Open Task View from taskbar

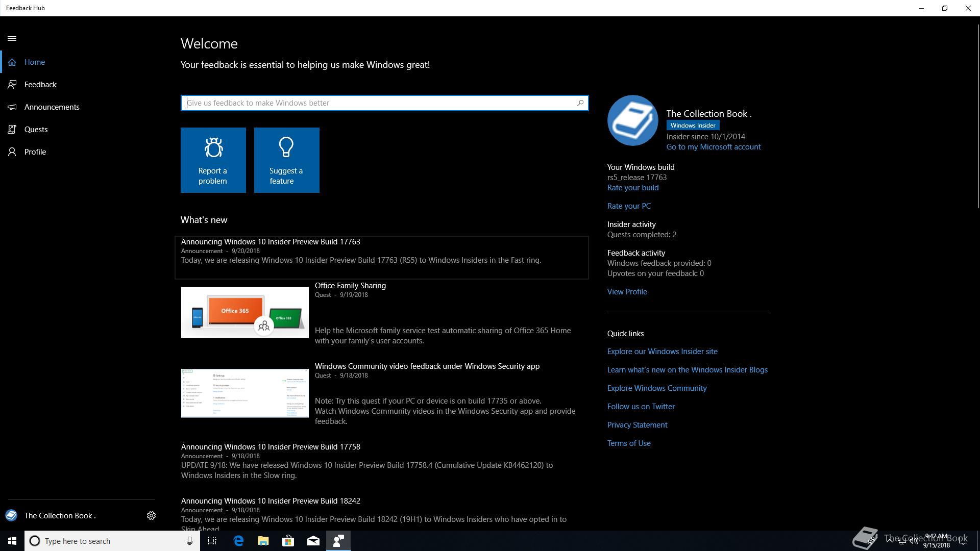(212, 541)
